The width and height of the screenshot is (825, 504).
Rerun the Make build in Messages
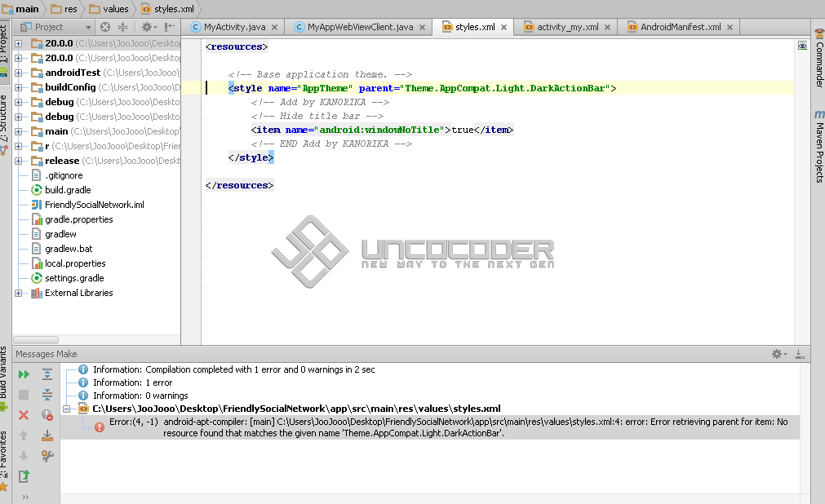tap(24, 374)
